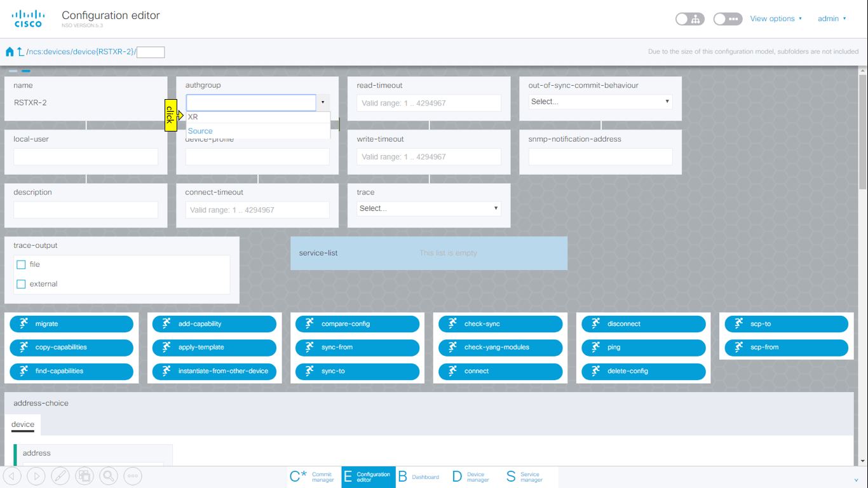Run the ping action on RSTXR-2

(643, 348)
